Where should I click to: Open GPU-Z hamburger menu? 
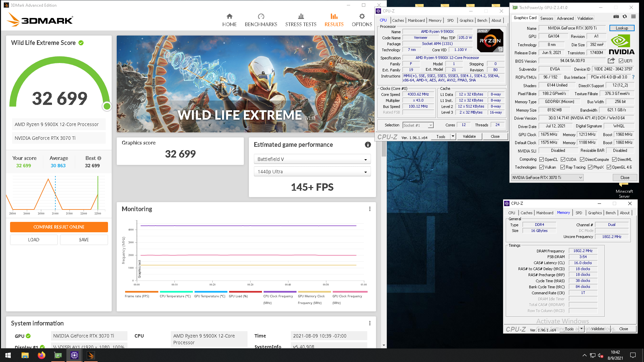coord(633,16)
